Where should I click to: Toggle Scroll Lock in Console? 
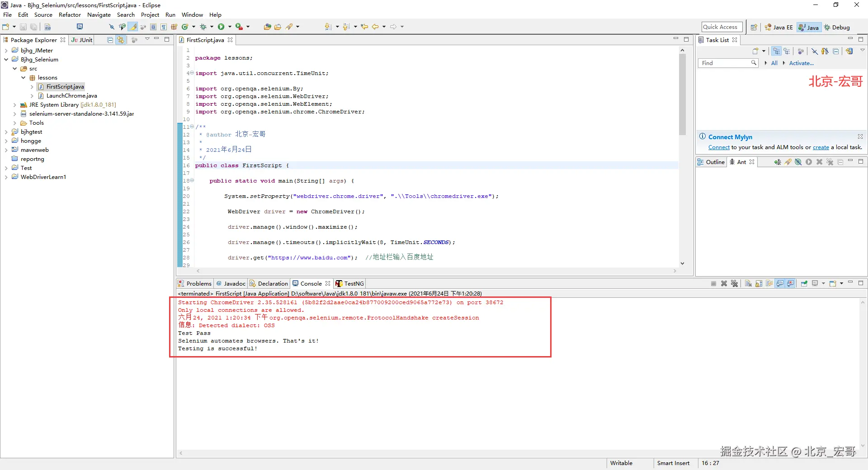(759, 283)
